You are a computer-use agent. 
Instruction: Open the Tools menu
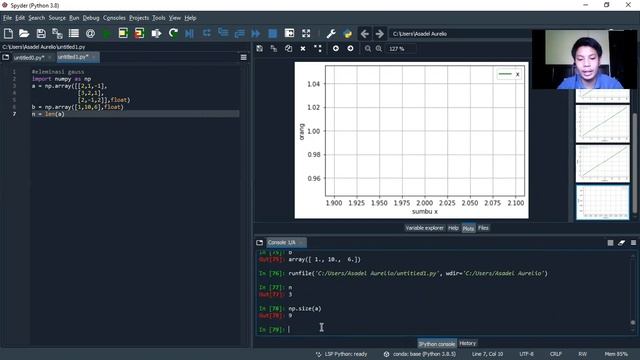coord(159,18)
